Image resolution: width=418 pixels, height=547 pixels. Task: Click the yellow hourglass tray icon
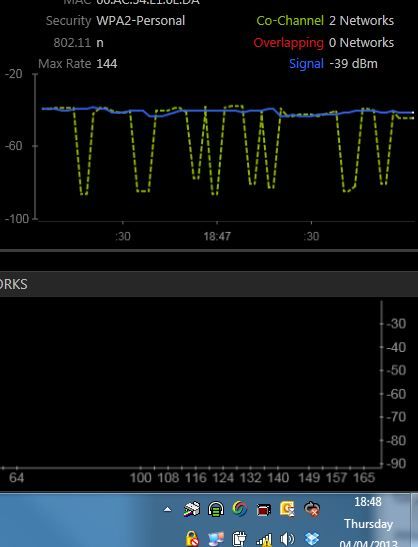287,509
